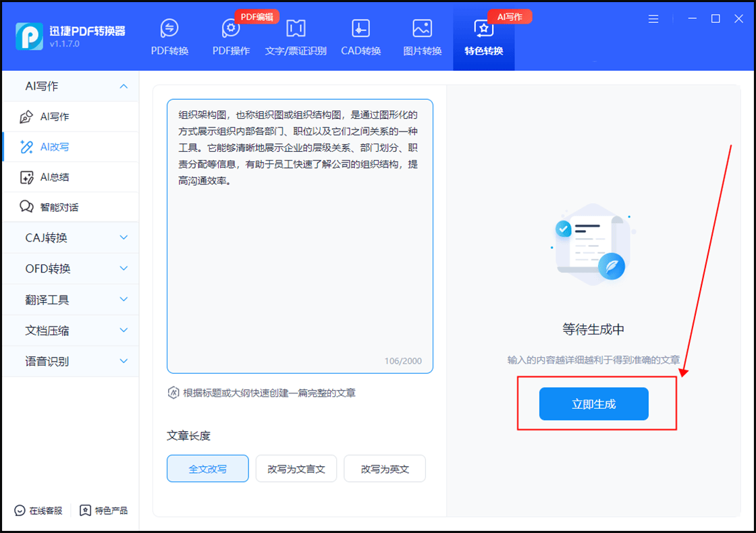Choose 改写为文言文 style
The width and height of the screenshot is (756, 533).
(296, 468)
